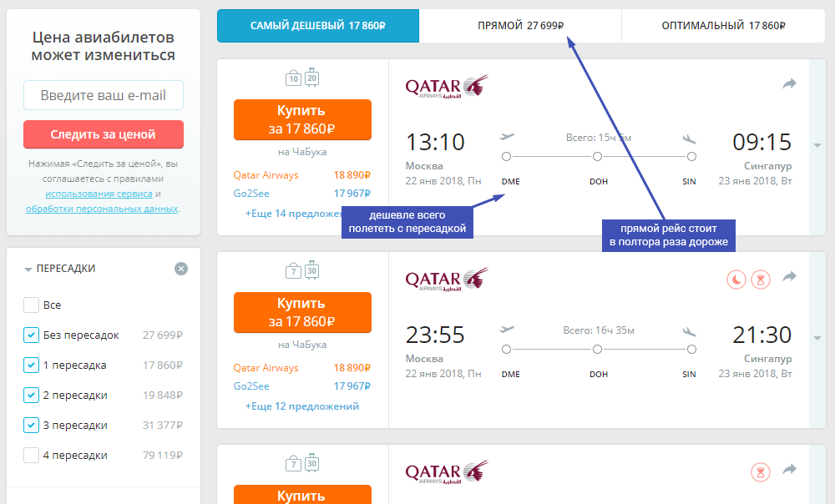Screen dimensions: 835x504
Task: Click share arrow on 13:10 flight card
Action: pyautogui.click(x=789, y=83)
